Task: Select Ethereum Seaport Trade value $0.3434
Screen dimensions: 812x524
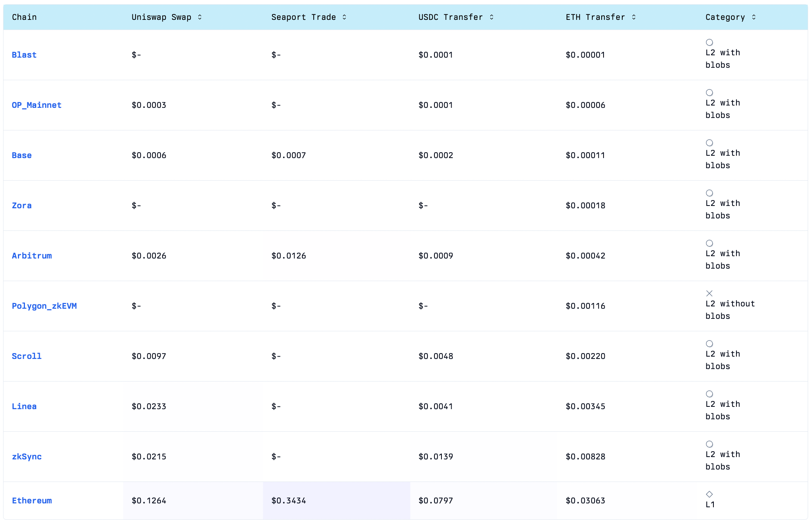Action: 289,501
